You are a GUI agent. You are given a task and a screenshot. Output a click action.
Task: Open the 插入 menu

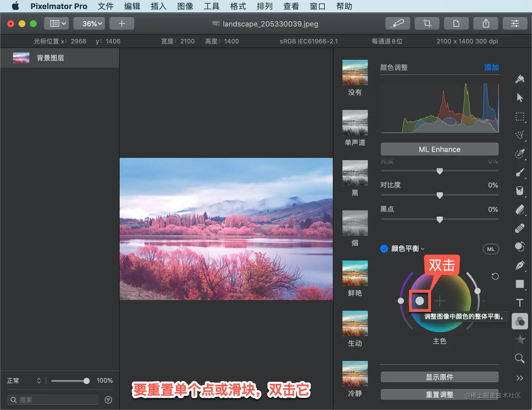(159, 6)
